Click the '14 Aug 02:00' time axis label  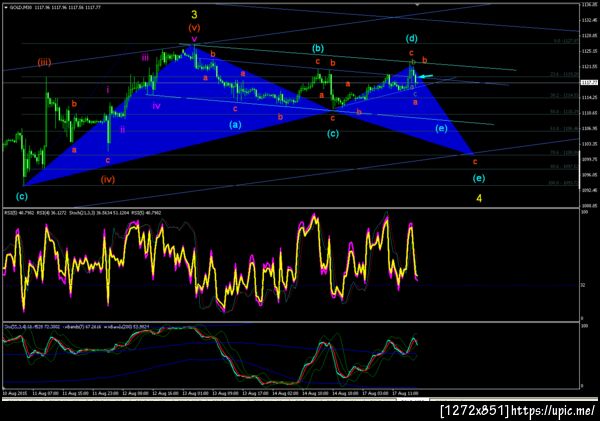(285, 393)
